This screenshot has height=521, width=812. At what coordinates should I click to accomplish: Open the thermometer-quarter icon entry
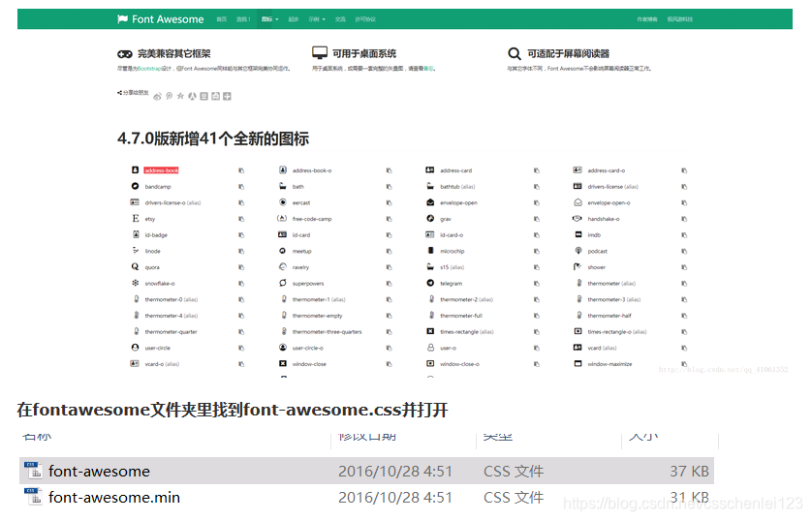coord(165,331)
